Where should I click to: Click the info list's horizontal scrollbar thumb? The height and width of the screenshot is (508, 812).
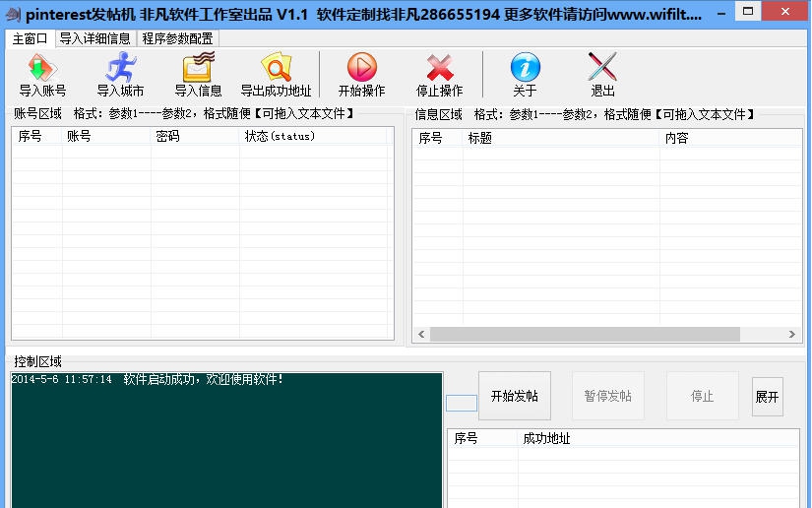[x=585, y=334]
